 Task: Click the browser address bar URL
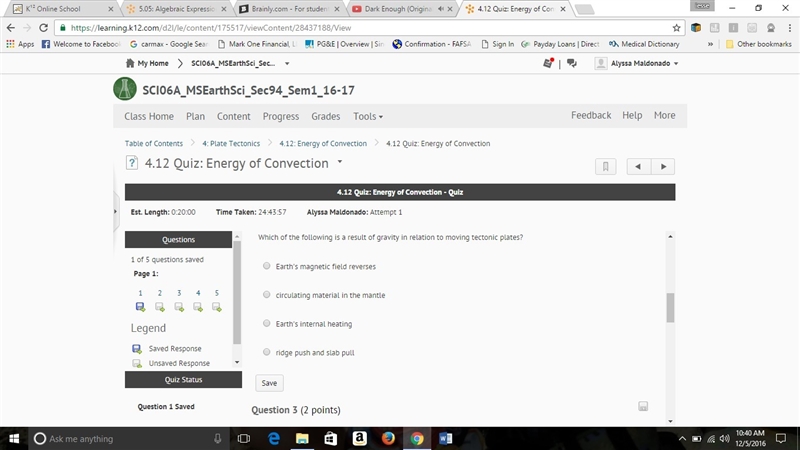click(211, 28)
